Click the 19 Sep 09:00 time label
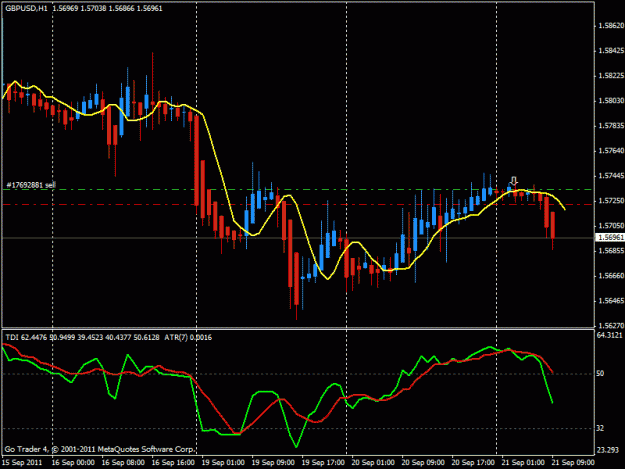625x469 pixels. coord(273,463)
